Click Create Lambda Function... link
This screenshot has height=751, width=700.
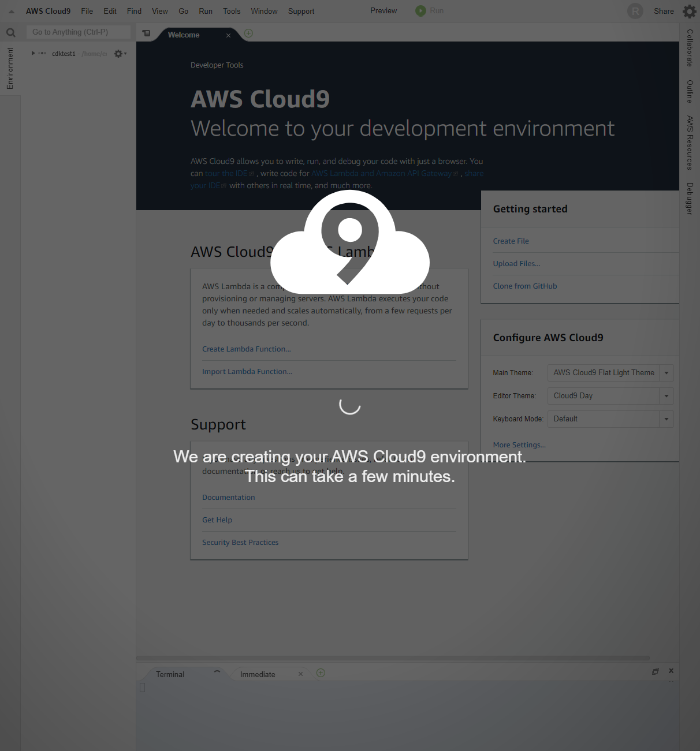[x=247, y=349]
